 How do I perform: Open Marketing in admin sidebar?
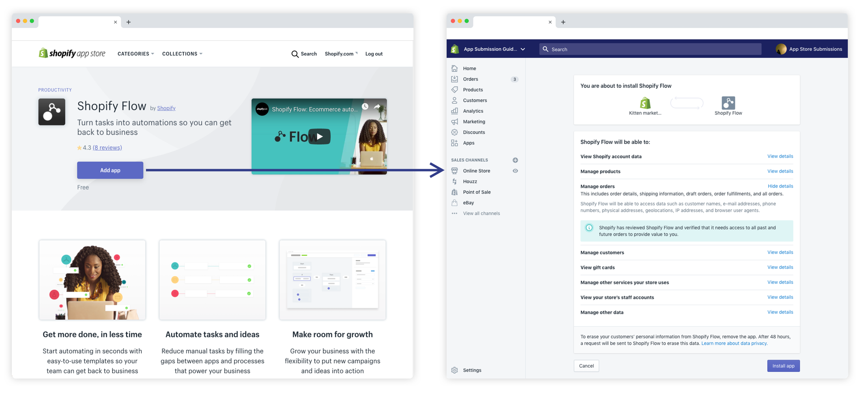pos(474,121)
